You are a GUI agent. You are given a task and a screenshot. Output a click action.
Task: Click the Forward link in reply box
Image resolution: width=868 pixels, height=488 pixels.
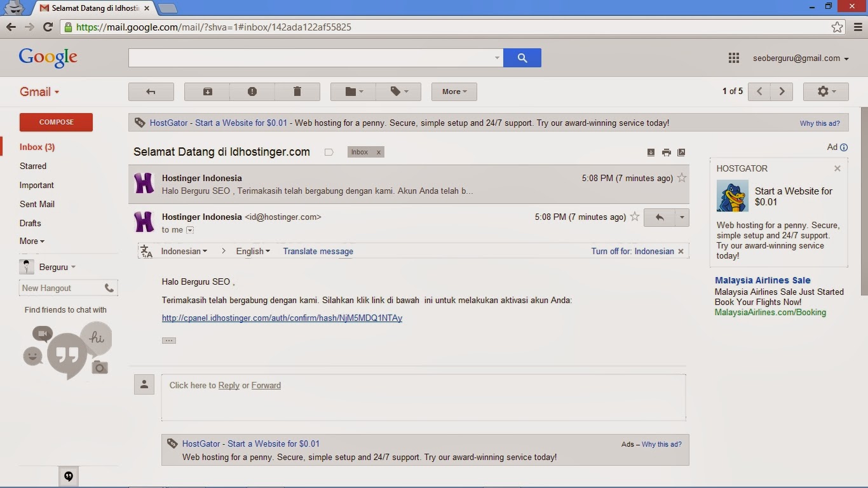pos(266,385)
